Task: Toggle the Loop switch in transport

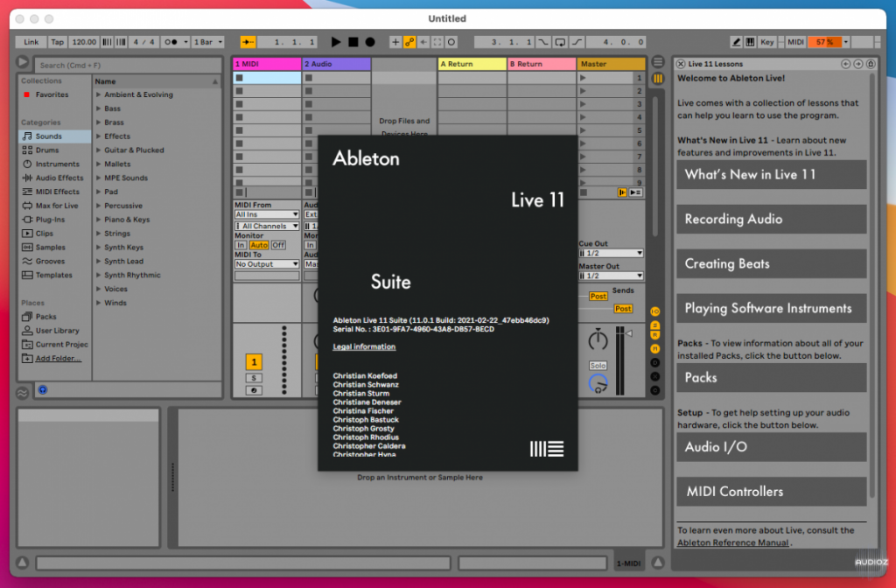Action: pyautogui.click(x=560, y=42)
